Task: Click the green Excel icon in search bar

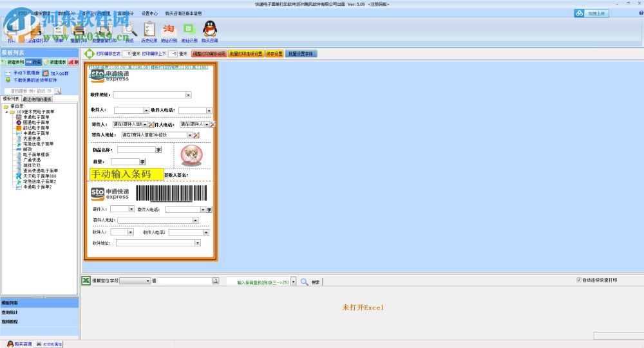Action: pyautogui.click(x=86, y=280)
